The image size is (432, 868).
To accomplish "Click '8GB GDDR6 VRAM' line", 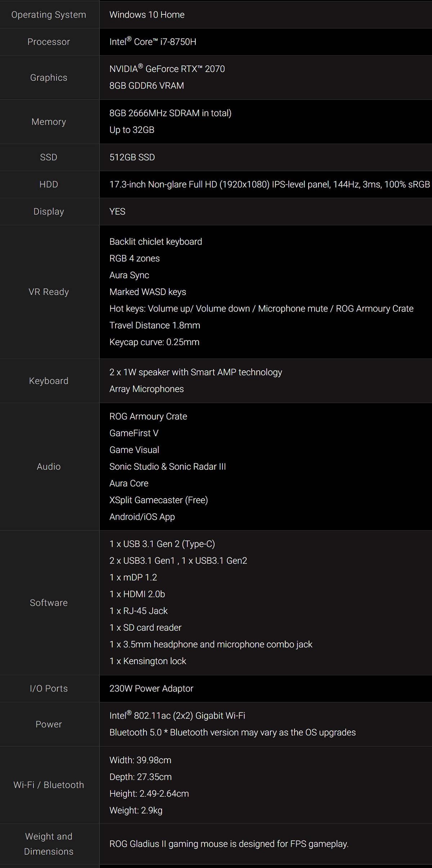I will [x=147, y=86].
